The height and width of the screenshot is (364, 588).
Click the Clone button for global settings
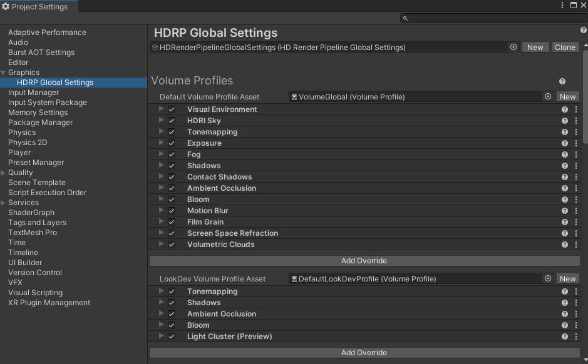[564, 48]
